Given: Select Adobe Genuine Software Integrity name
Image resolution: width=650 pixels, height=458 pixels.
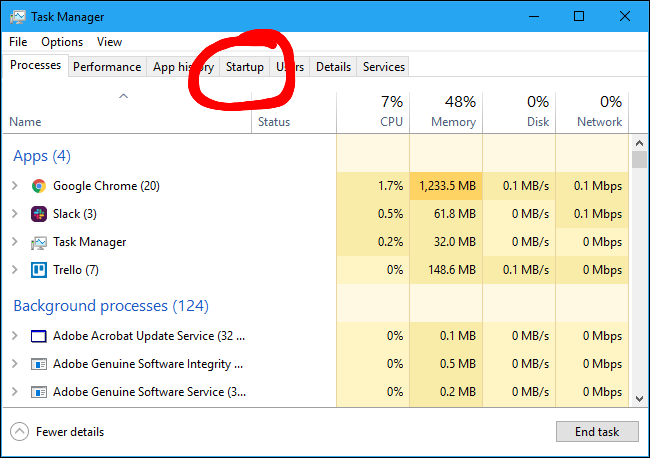Looking at the screenshot, I should point(148,364).
